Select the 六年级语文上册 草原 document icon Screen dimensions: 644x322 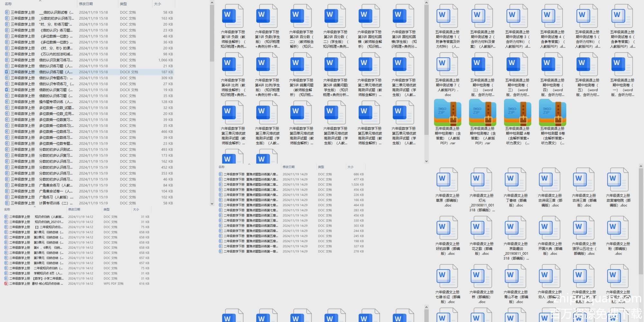pos(447,179)
